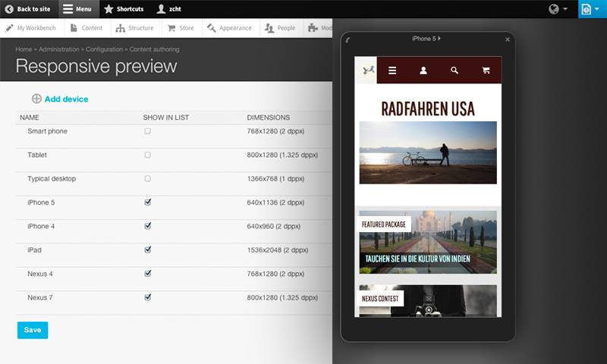Click the Modules puzzle-piece icon
The image size is (607, 364).
[x=313, y=28]
